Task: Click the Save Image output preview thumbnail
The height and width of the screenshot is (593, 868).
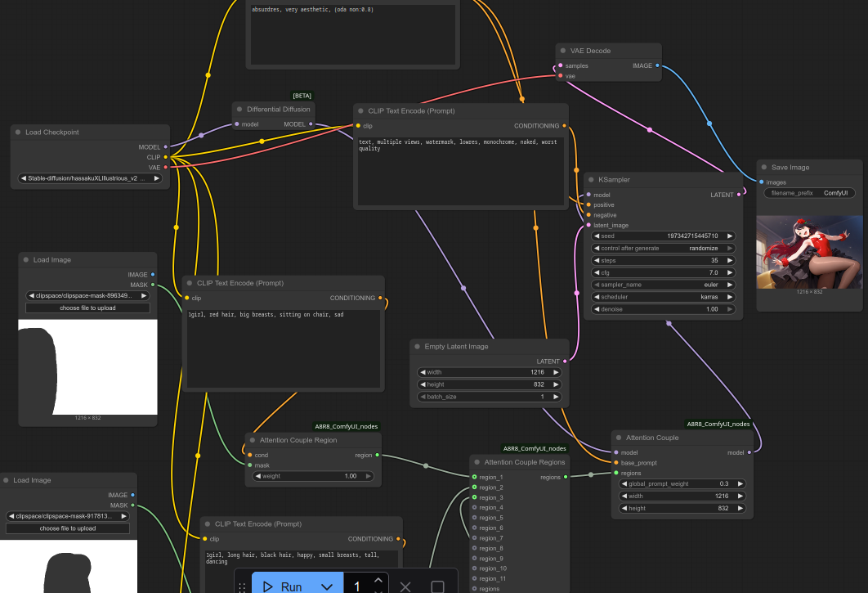Action: (809, 252)
